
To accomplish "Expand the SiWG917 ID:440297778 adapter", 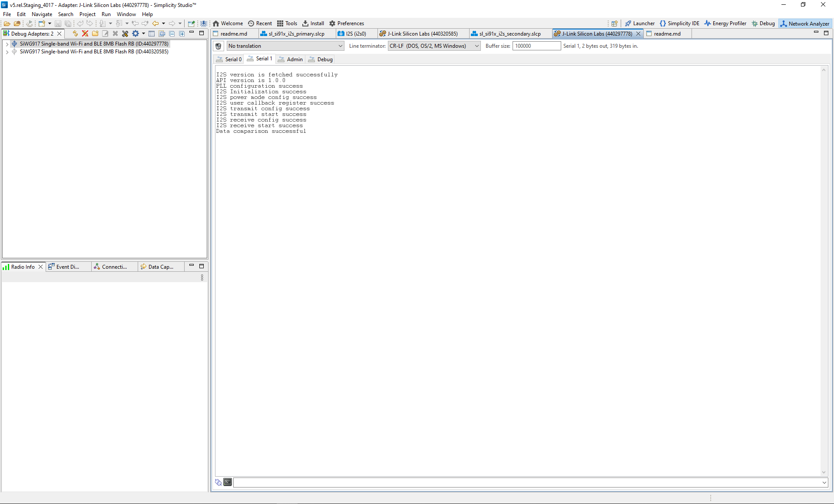I will tap(7, 44).
